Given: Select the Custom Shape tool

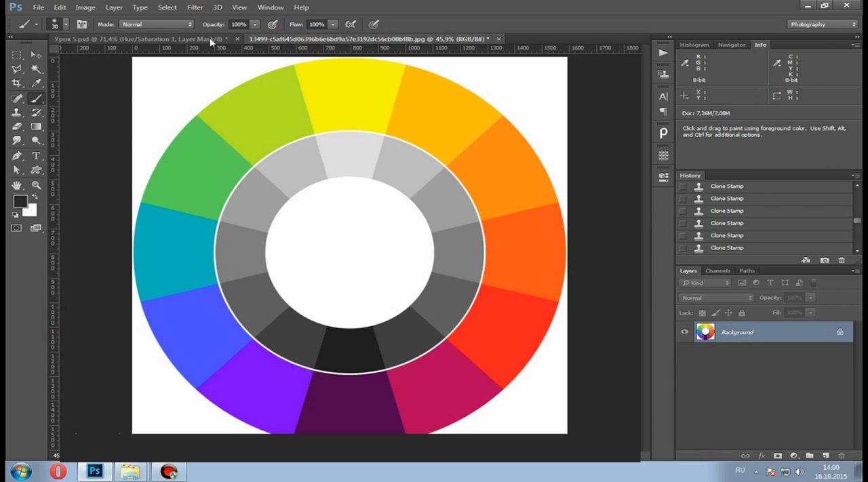Looking at the screenshot, I should tap(36, 170).
